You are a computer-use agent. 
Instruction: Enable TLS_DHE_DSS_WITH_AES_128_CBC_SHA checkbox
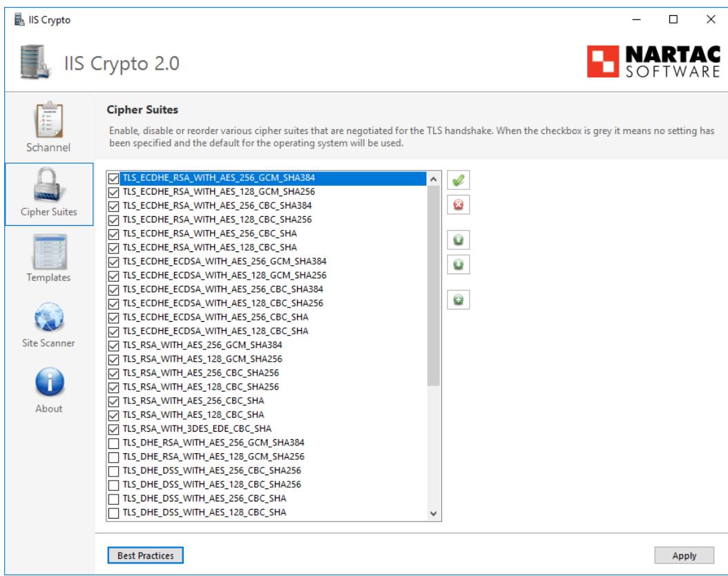pos(113,512)
